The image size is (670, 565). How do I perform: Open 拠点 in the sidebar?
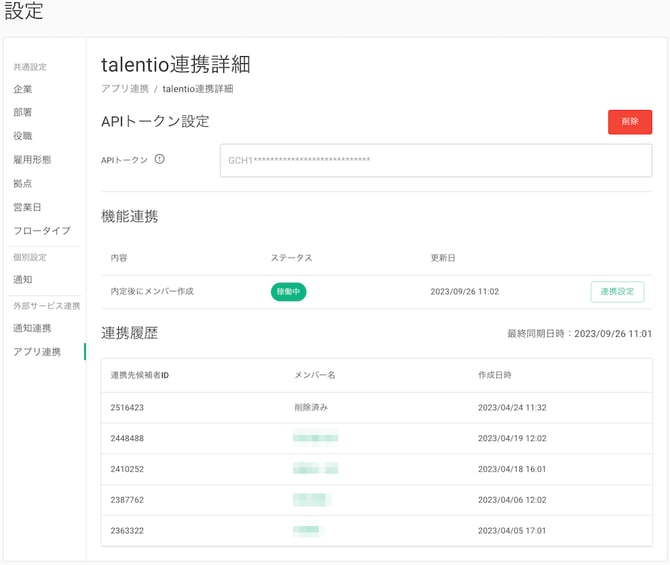click(x=23, y=183)
